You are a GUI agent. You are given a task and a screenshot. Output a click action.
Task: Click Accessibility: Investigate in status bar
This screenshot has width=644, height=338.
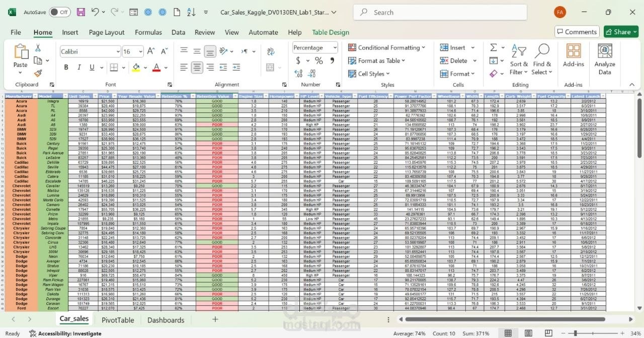(65, 333)
